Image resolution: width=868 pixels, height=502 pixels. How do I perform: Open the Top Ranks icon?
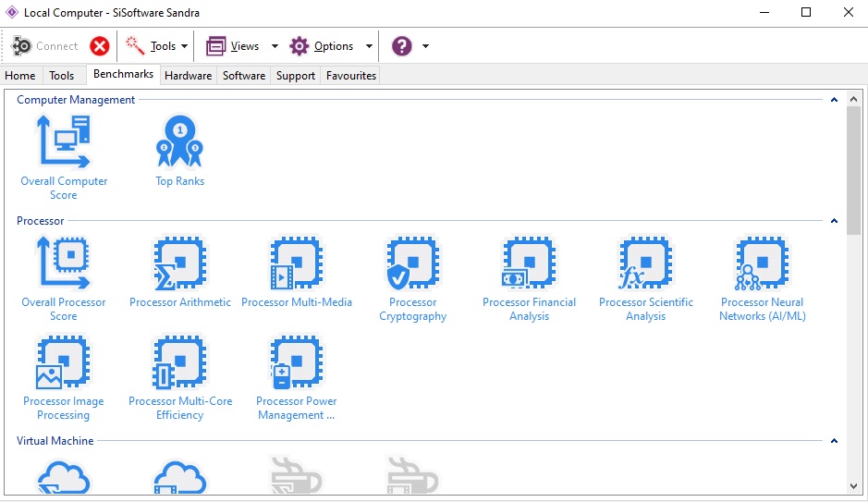179,151
